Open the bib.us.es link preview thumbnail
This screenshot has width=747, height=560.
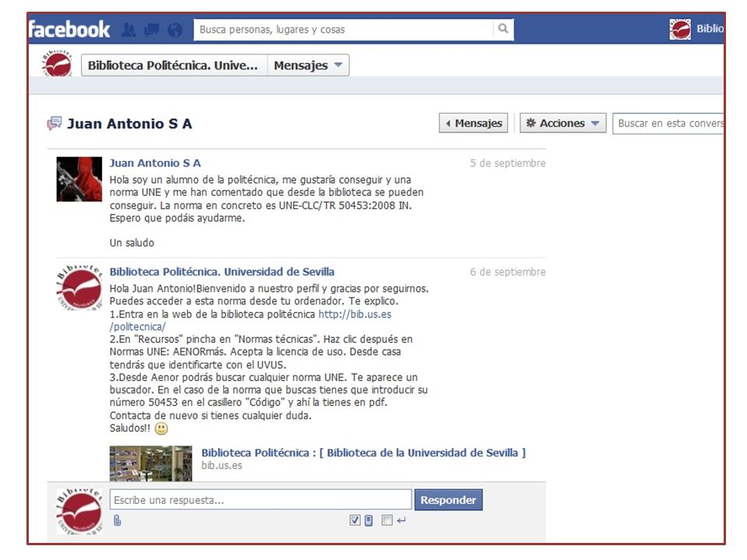point(150,464)
